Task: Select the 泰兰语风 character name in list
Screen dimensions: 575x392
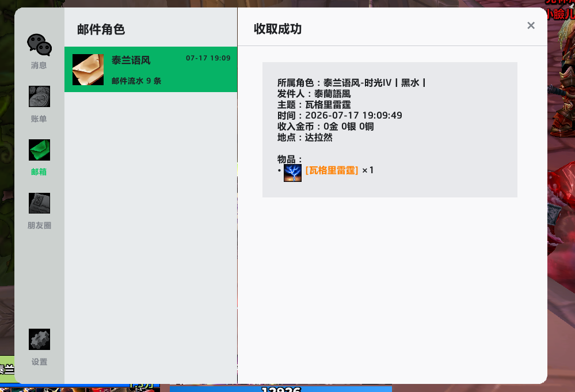Action: tap(131, 60)
